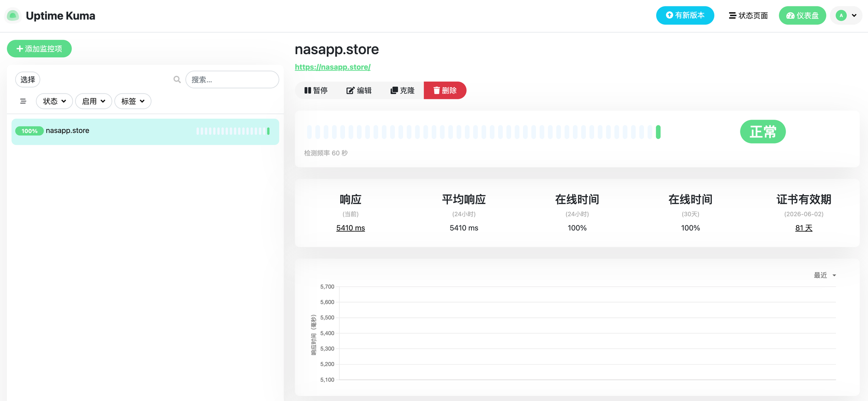Toggle selection mode with 选择 button
The image size is (868, 401).
(28, 80)
